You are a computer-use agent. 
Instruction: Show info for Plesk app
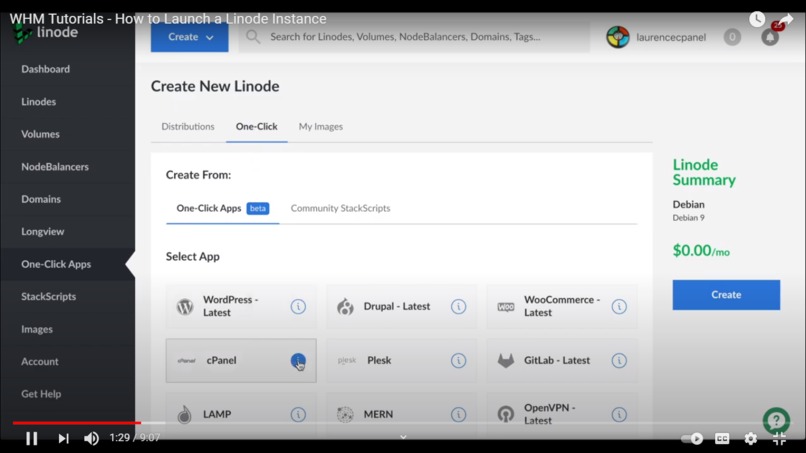coord(459,360)
